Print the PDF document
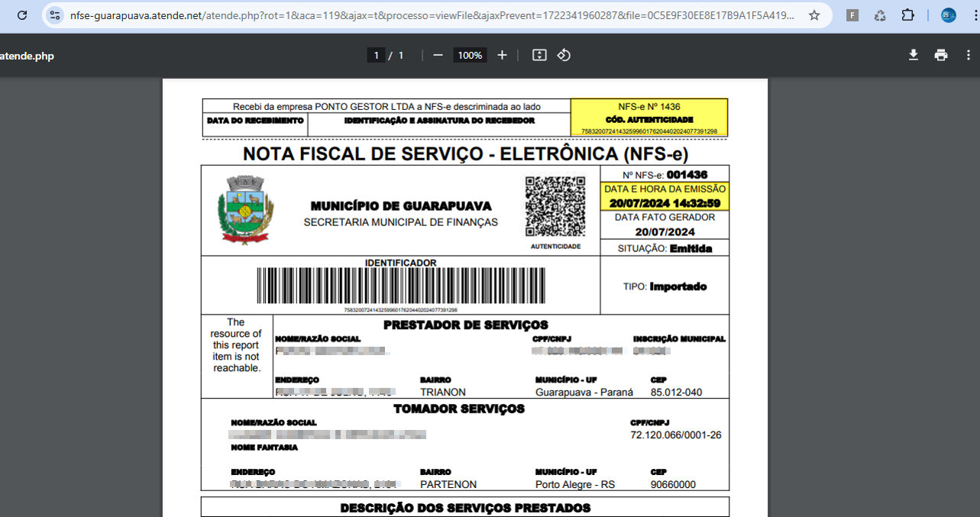980x517 pixels. pos(941,55)
